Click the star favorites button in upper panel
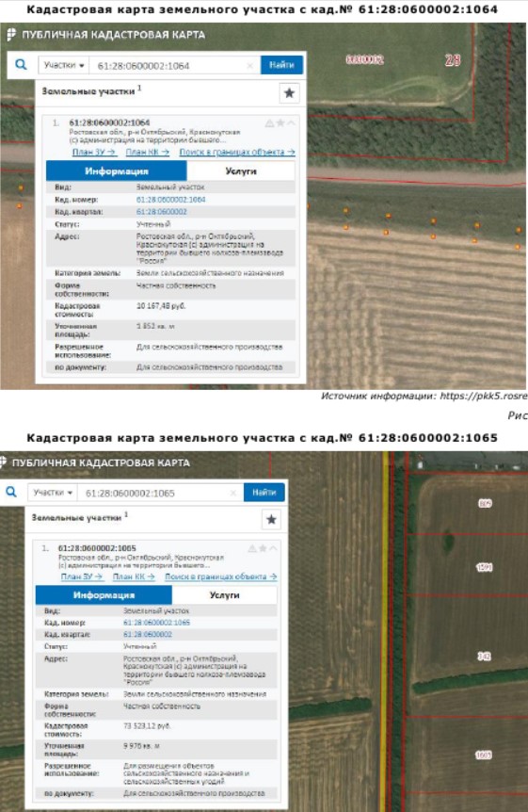 tap(289, 93)
